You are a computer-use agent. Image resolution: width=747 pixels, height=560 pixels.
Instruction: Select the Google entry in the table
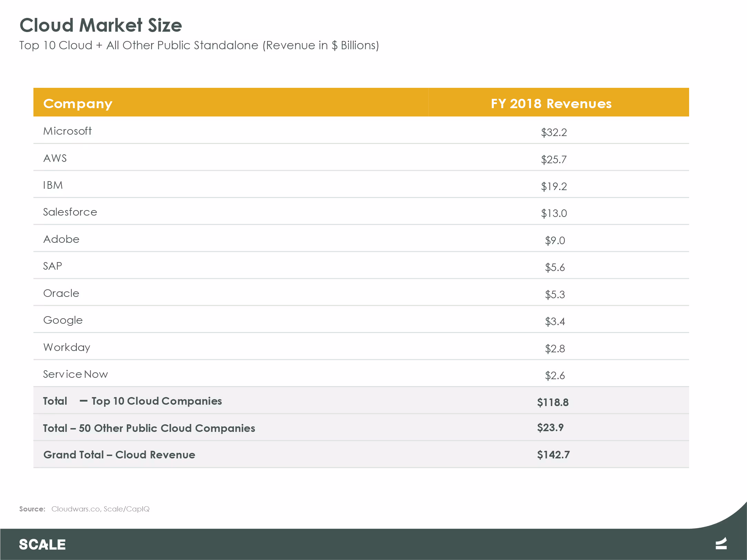tap(63, 320)
